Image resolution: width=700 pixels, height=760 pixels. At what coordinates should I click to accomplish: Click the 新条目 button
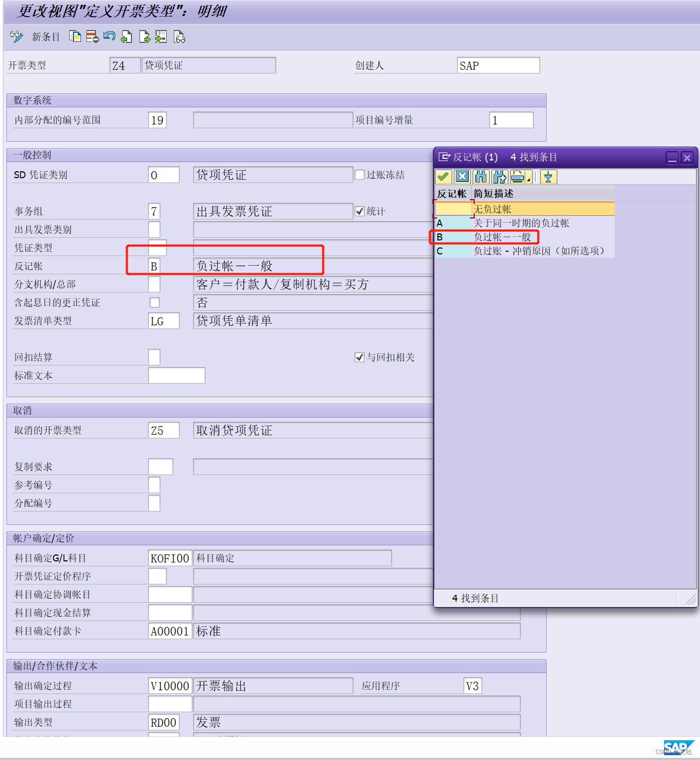(46, 36)
